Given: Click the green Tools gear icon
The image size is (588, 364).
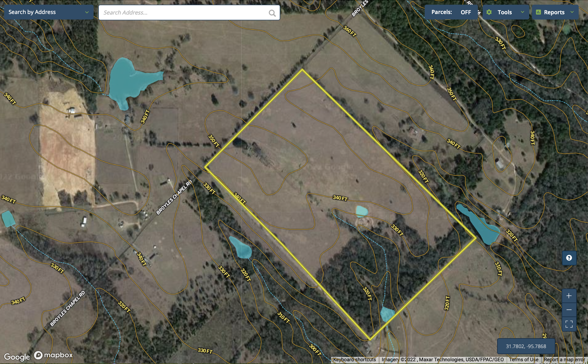Looking at the screenshot, I should click(x=489, y=12).
